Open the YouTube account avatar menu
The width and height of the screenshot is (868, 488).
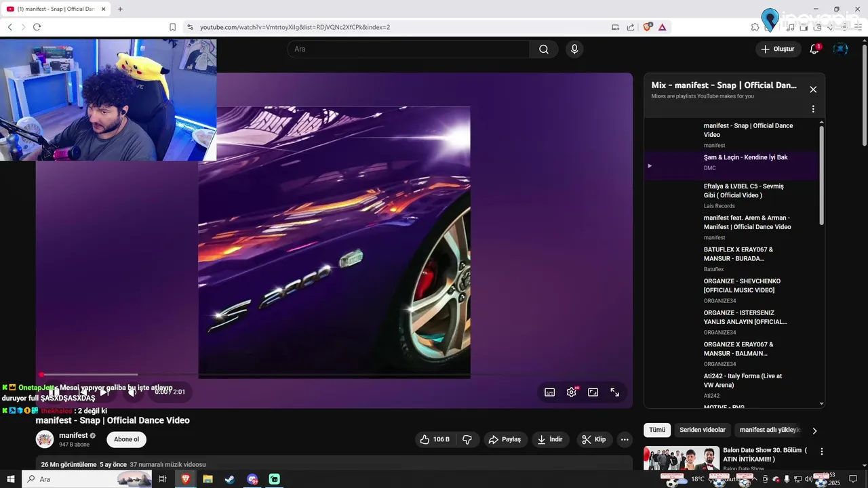tap(841, 49)
